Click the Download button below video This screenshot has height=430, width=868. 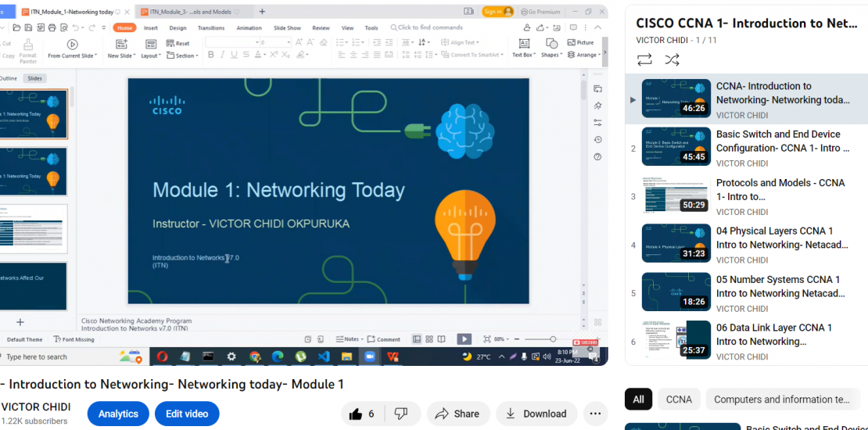(x=536, y=414)
